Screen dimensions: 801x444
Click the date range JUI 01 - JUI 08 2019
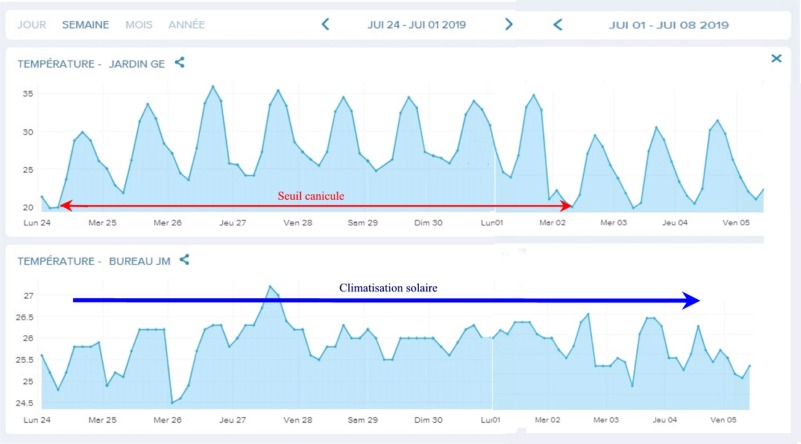669,25
